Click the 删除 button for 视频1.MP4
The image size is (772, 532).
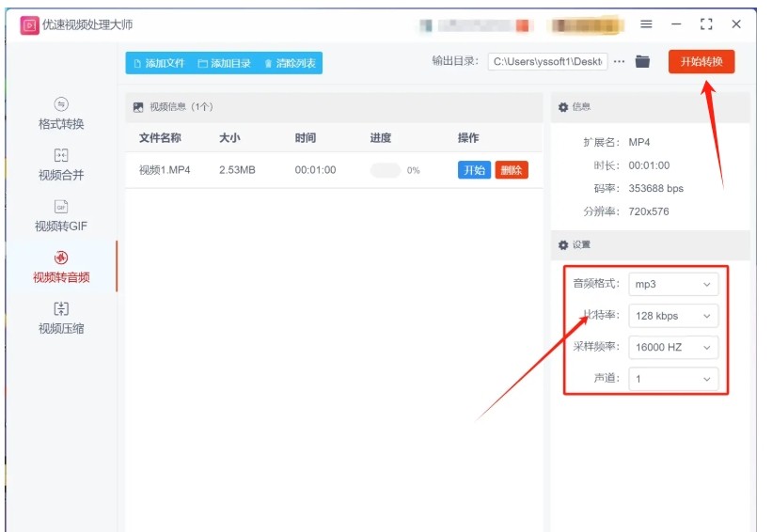(x=512, y=170)
